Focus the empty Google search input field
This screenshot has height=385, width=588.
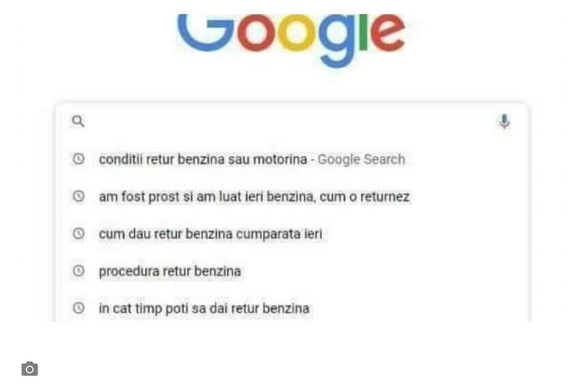[288, 121]
